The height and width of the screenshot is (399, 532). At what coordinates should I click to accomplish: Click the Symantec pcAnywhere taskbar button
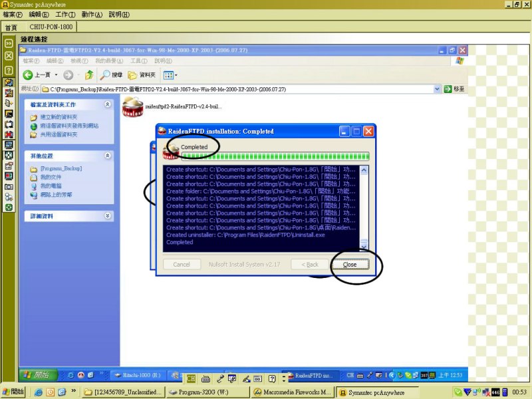(377, 392)
